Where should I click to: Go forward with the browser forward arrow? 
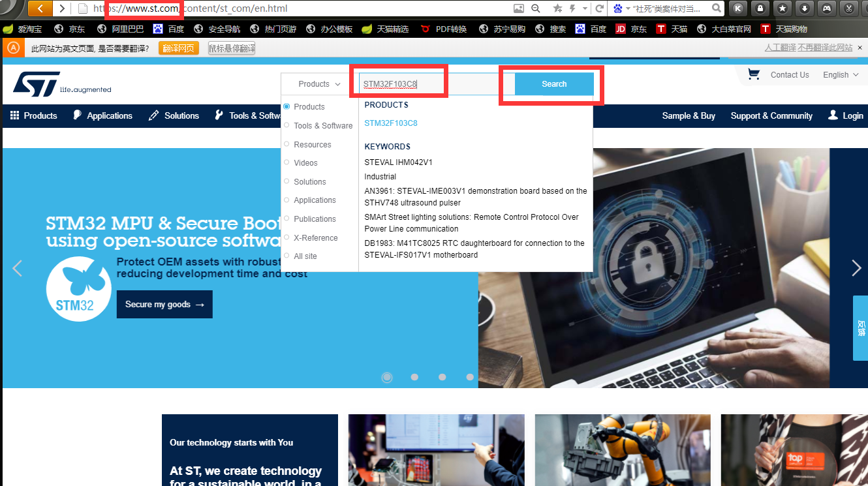click(62, 8)
